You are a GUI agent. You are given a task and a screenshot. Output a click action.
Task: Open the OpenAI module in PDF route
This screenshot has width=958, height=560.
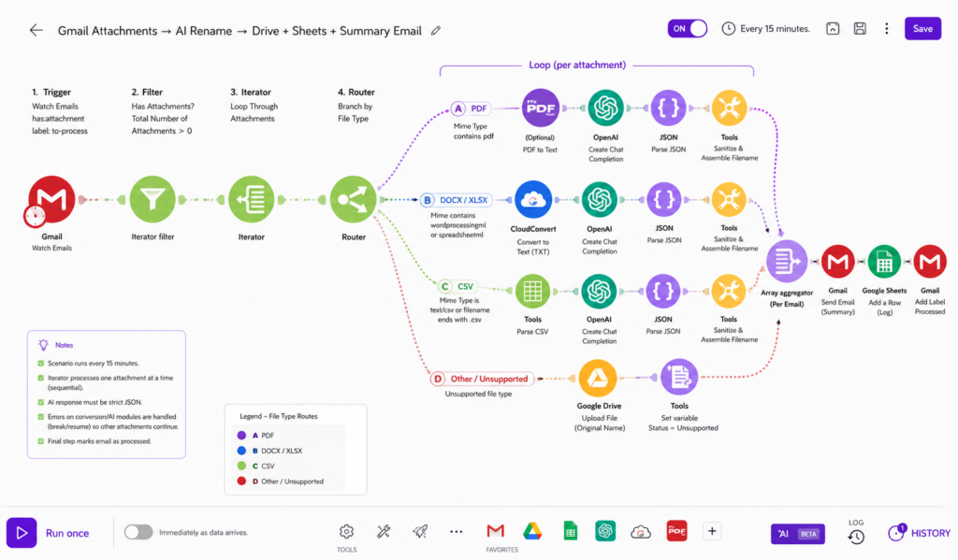click(605, 108)
